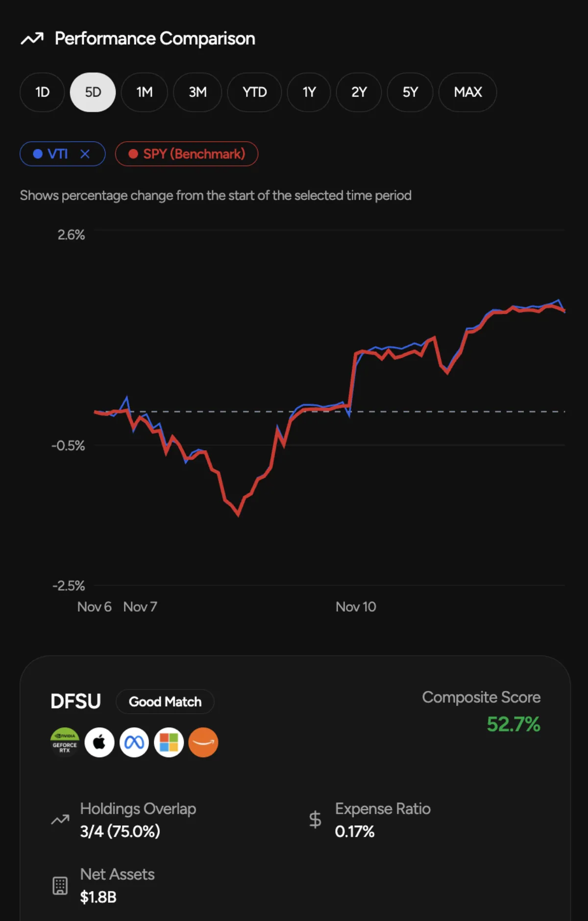Switch to the 1M period tab

pyautogui.click(x=144, y=92)
